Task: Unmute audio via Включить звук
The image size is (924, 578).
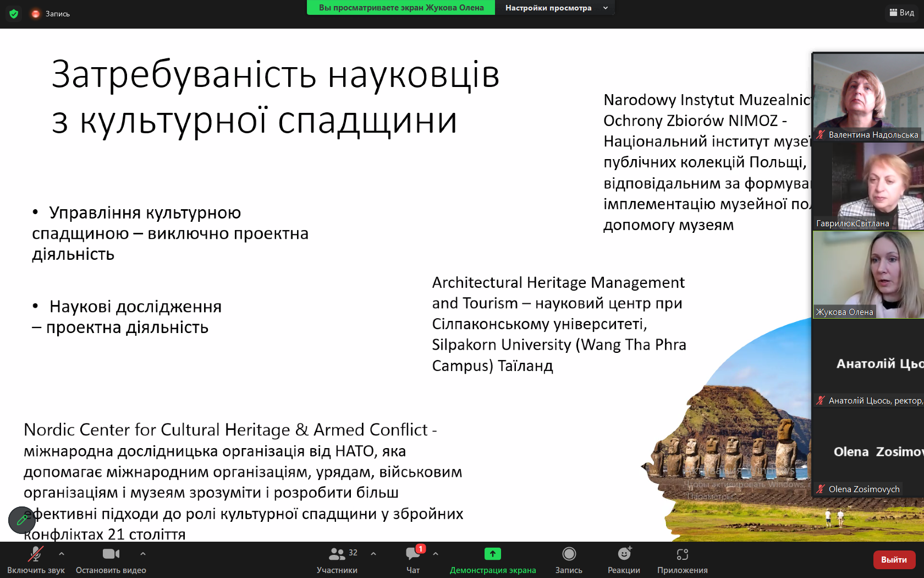Action: 36,557
